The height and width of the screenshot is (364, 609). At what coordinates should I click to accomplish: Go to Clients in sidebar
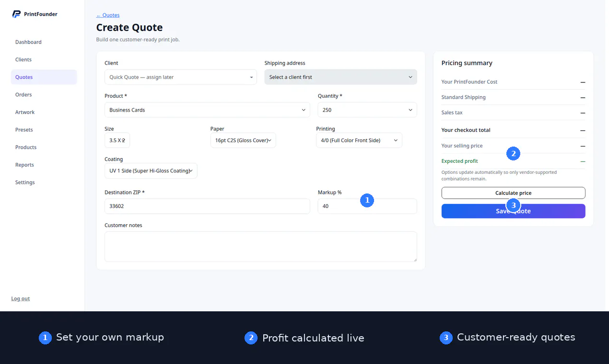pyautogui.click(x=23, y=60)
